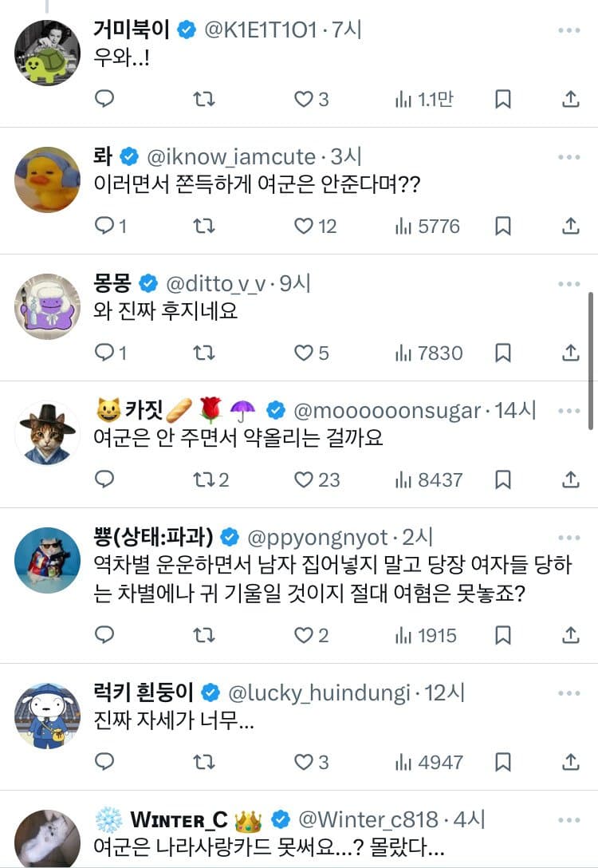
Task: Share 몽몽's tweet
Action: [571, 353]
